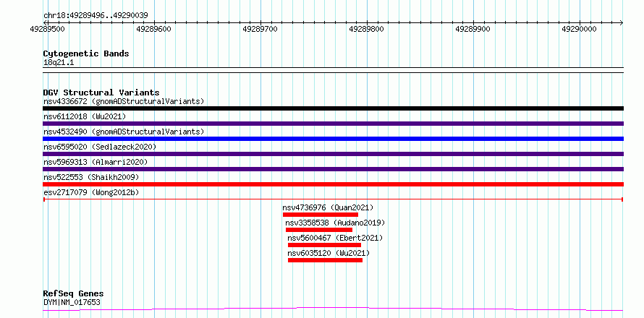Click nsv6595020 (Sedlazeck2020) label

100,147
